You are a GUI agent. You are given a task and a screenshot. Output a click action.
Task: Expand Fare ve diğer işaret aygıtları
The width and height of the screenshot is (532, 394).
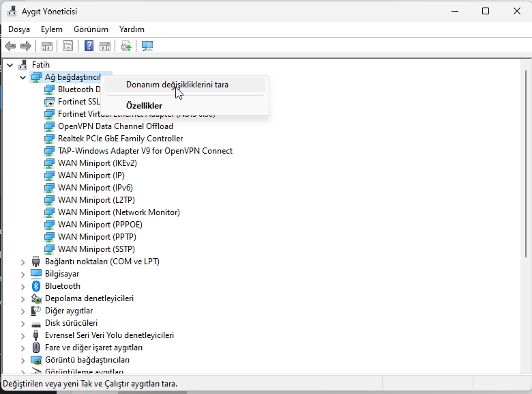coord(23,348)
